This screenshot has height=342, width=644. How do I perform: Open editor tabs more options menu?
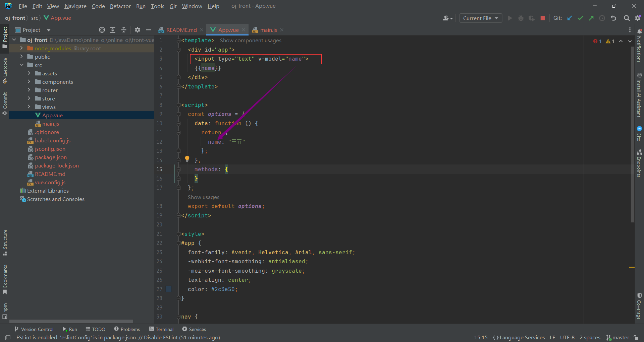point(630,30)
